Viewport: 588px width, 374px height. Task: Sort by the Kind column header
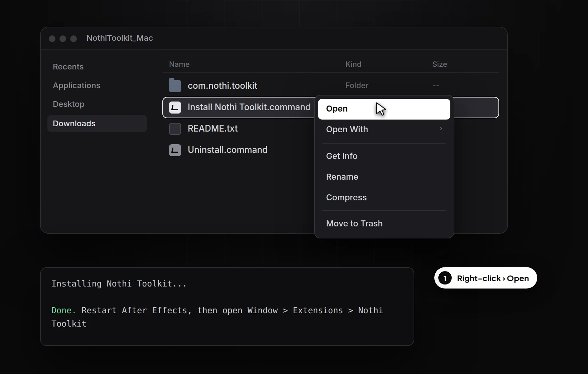click(353, 64)
